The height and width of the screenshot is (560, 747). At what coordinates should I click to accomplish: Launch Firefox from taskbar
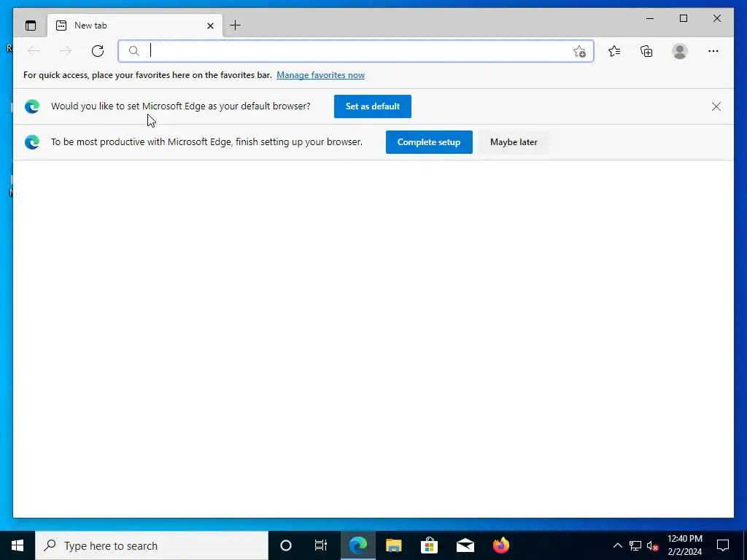[x=500, y=545]
